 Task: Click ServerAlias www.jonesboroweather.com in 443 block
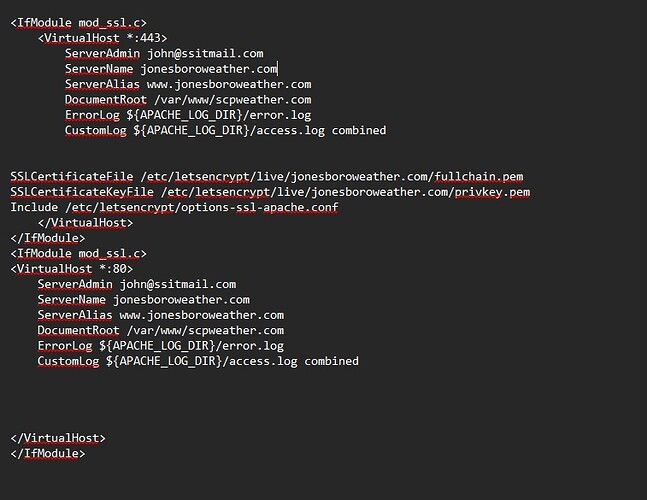188,84
